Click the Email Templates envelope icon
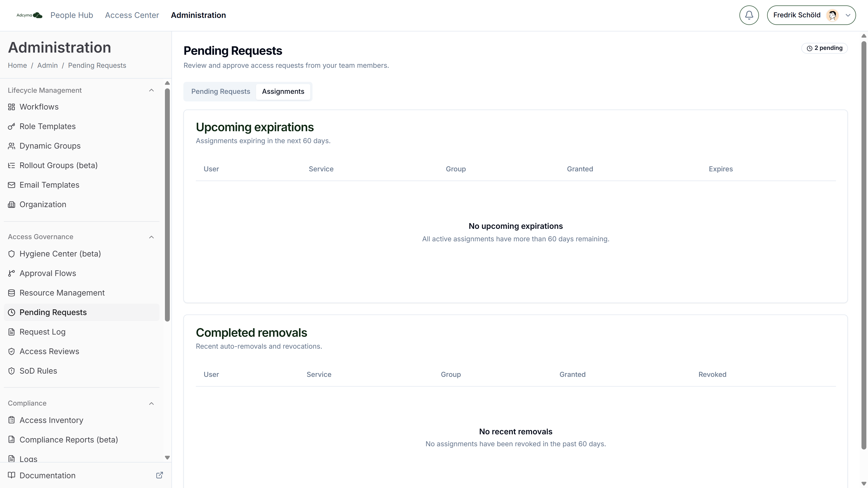 [x=11, y=185]
